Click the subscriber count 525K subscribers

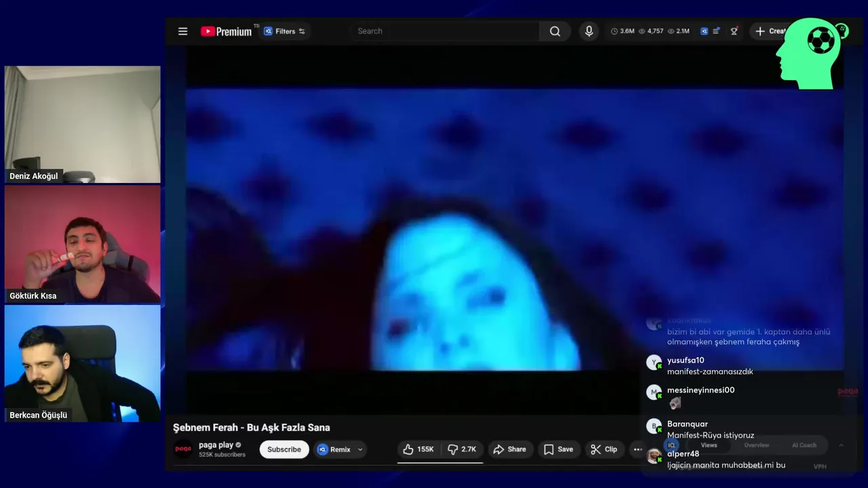[222, 455]
